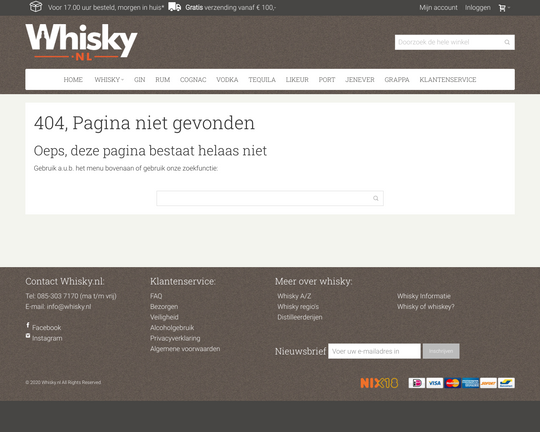The width and height of the screenshot is (540, 432).
Task: Open the Whisky regio's footer link
Action: pos(298,307)
